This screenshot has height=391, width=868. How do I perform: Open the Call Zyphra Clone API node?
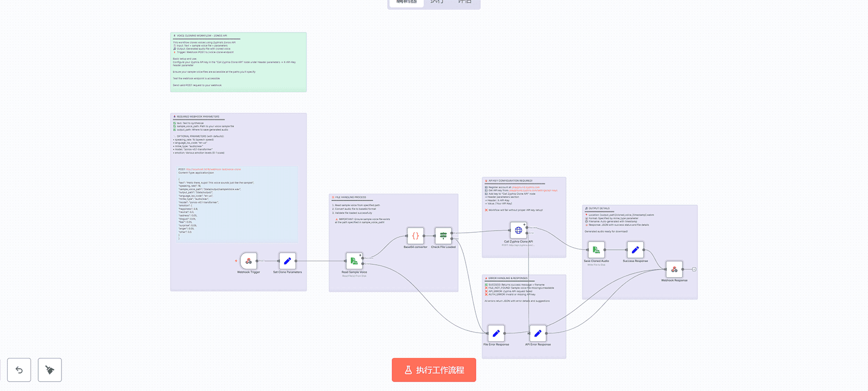point(518,231)
